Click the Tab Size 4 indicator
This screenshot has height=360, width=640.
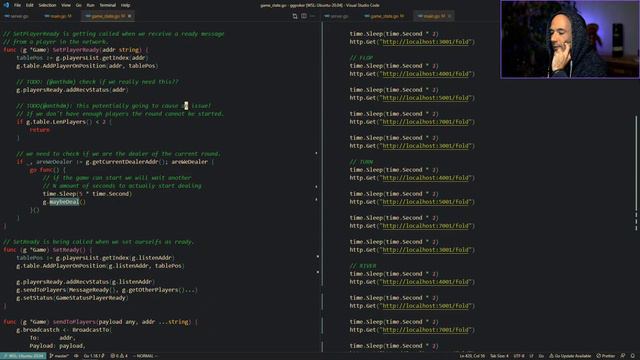pyautogui.click(x=499, y=356)
